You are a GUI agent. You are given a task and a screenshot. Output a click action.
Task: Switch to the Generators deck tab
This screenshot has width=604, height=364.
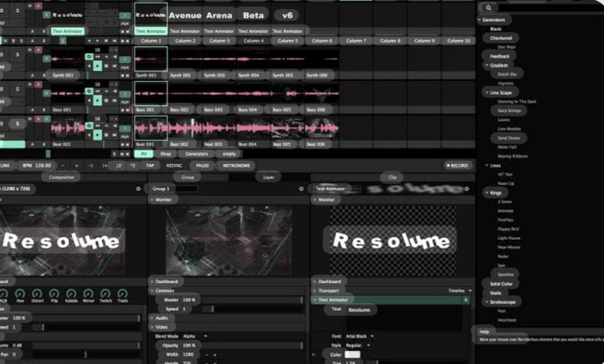196,154
